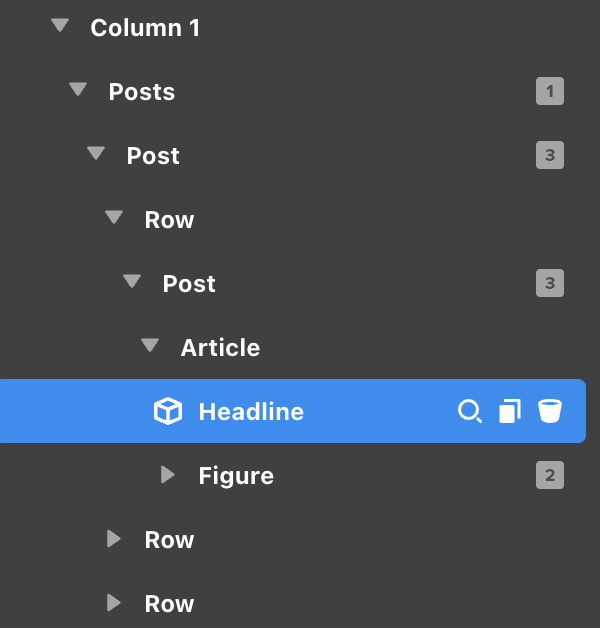Expand the Figure node
The height and width of the screenshot is (628, 600).
168,475
